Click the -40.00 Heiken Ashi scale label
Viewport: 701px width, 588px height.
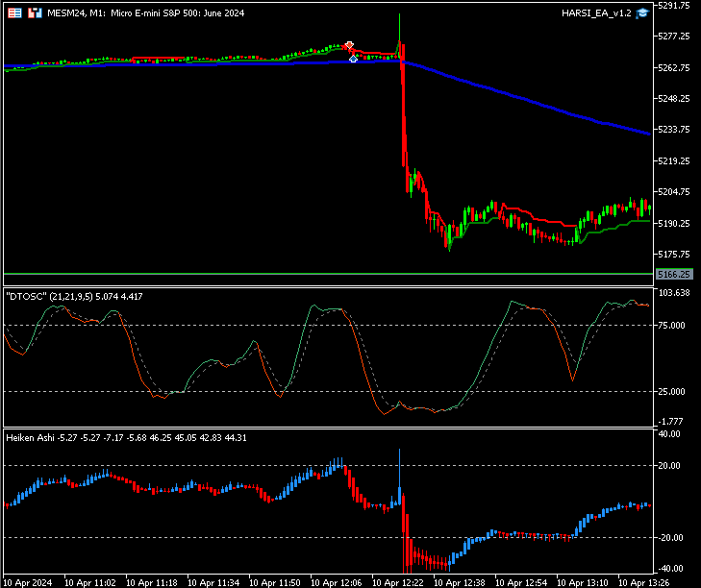point(669,569)
